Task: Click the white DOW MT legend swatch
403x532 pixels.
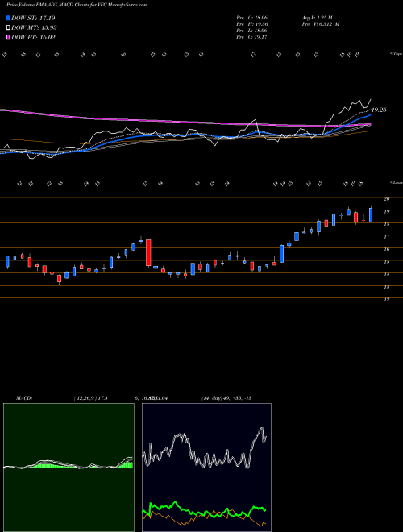Action: (x=8, y=28)
